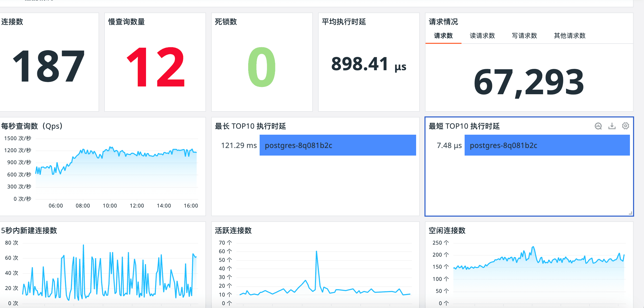Select the 其他请求数 tab
This screenshot has width=644, height=308.
tap(570, 36)
